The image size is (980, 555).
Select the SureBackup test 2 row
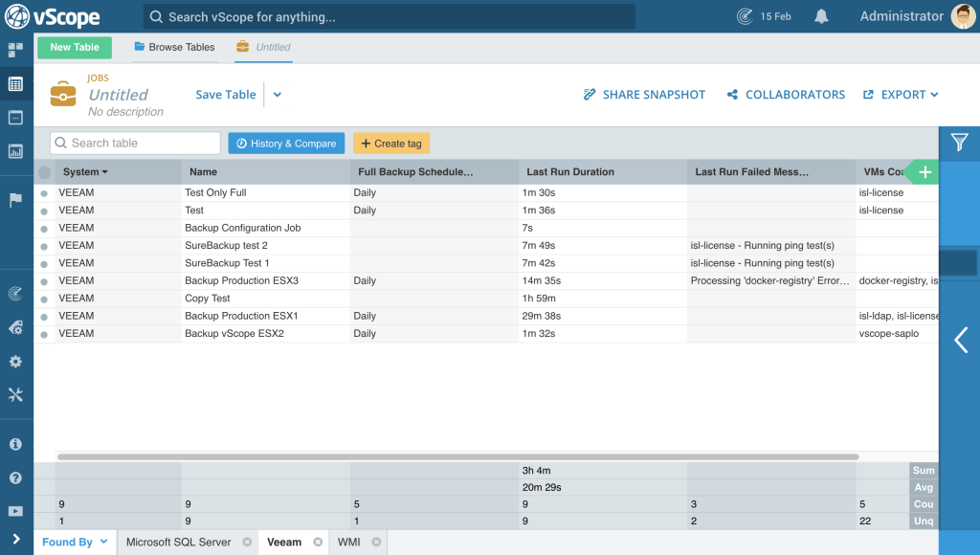44,246
